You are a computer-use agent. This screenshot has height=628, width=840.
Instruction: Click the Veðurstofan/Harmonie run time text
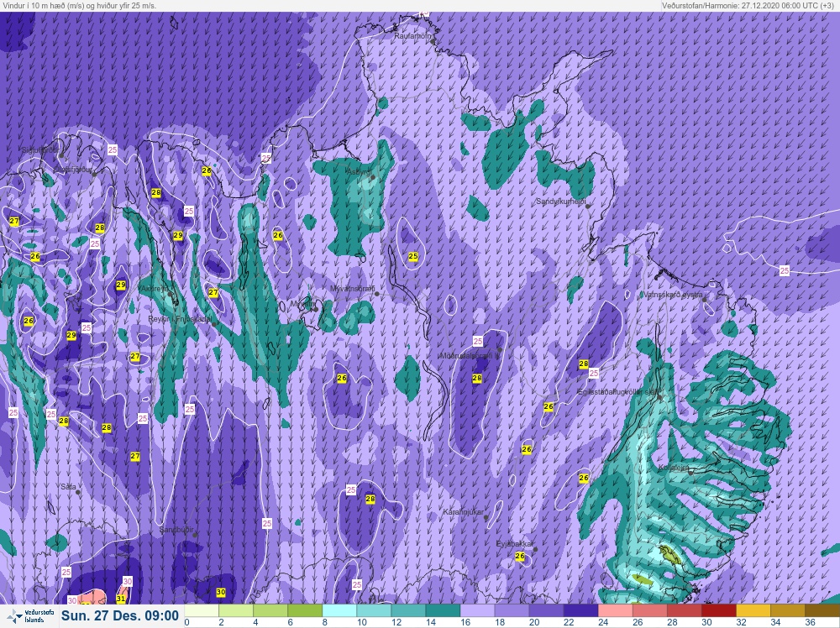coord(748,5)
